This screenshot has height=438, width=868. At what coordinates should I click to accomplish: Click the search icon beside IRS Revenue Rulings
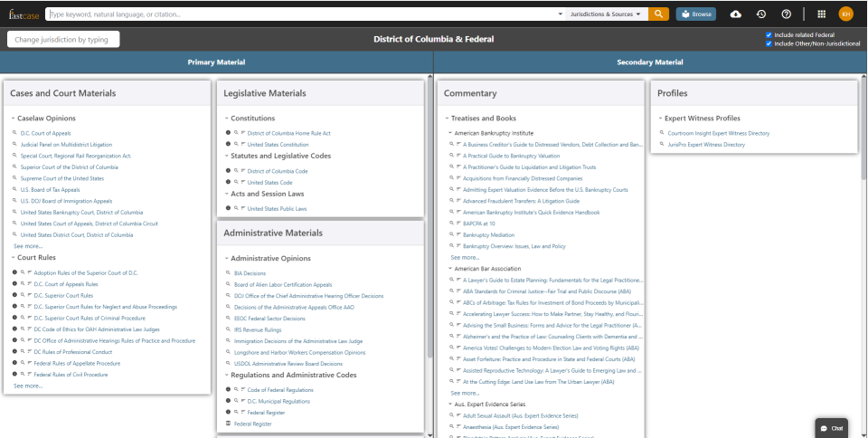228,329
